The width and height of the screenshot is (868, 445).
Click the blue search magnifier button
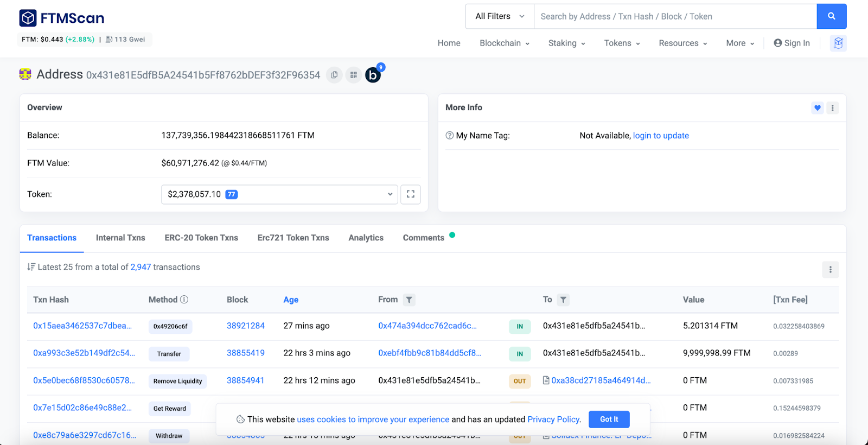(x=831, y=16)
